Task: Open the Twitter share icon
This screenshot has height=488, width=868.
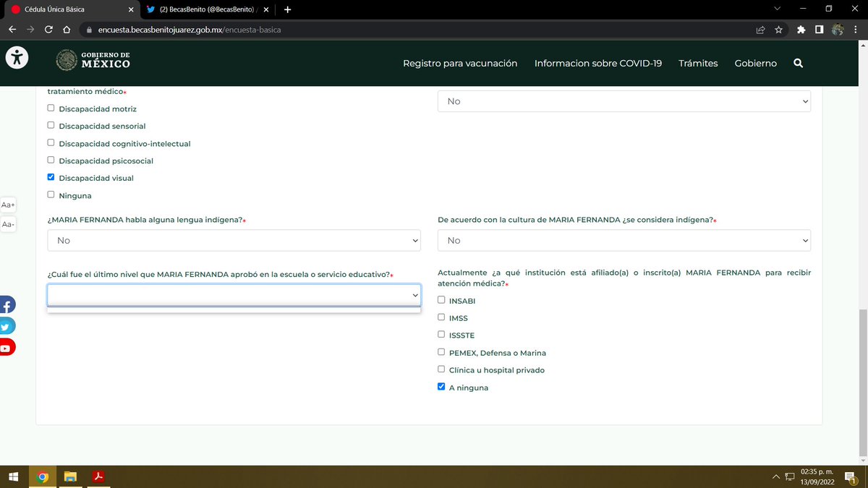Action: [7, 327]
